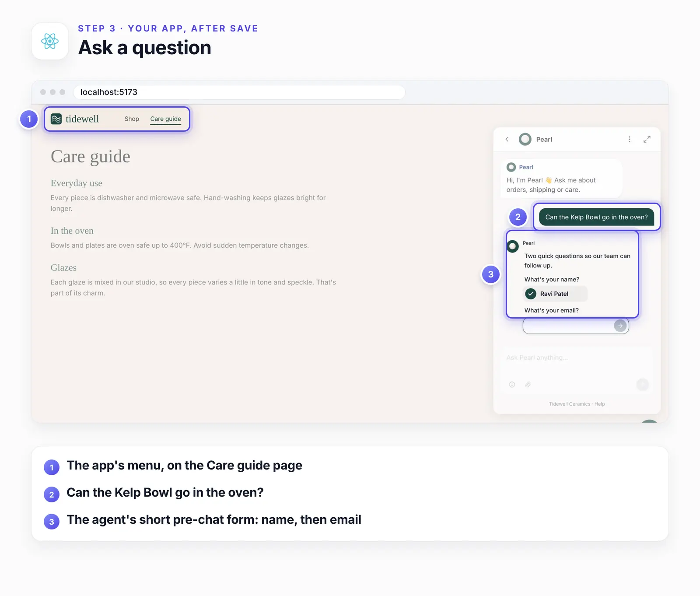Click dark Pearl avatar on form message

tap(512, 246)
